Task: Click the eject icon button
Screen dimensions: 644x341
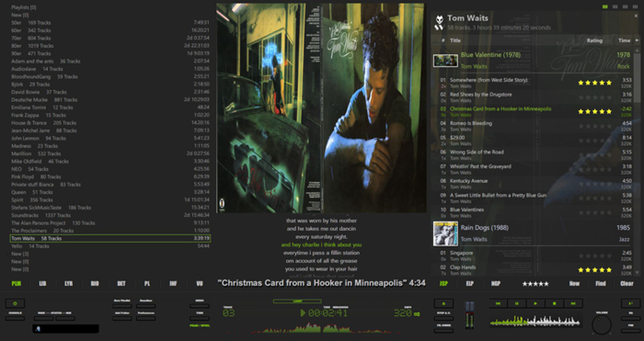Action: tap(444, 303)
